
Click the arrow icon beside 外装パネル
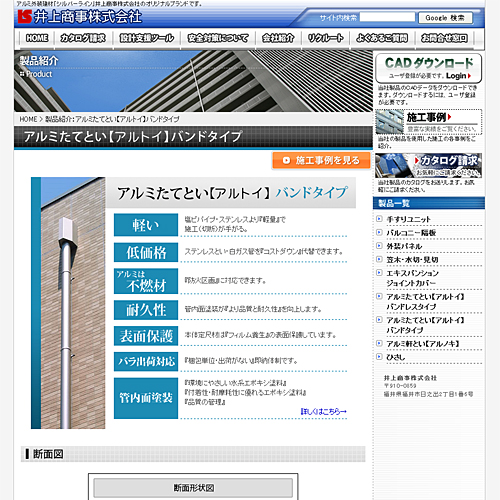tap(379, 246)
